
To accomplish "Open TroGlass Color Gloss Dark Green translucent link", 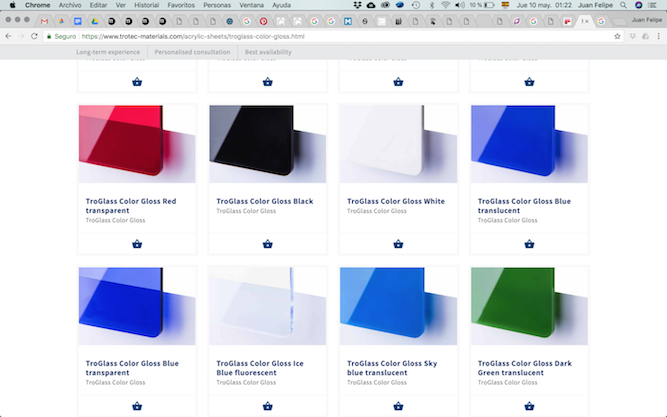I will pyautogui.click(x=524, y=368).
